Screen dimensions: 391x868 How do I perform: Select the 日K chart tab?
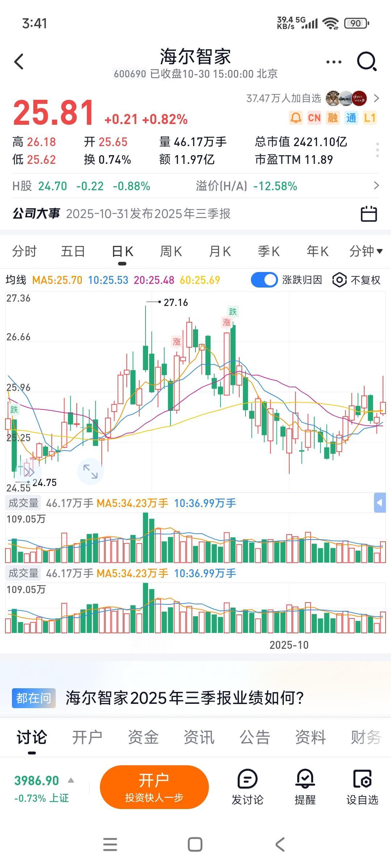click(122, 251)
